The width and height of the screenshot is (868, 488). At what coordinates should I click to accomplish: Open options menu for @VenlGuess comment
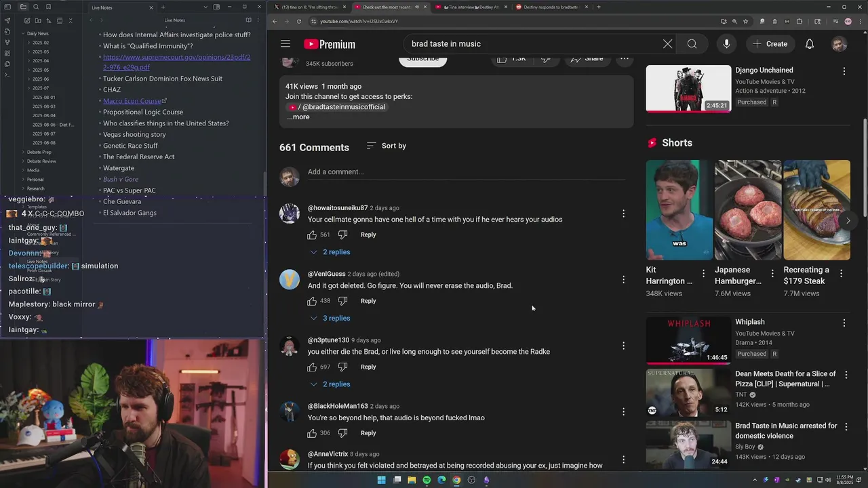tap(623, 279)
